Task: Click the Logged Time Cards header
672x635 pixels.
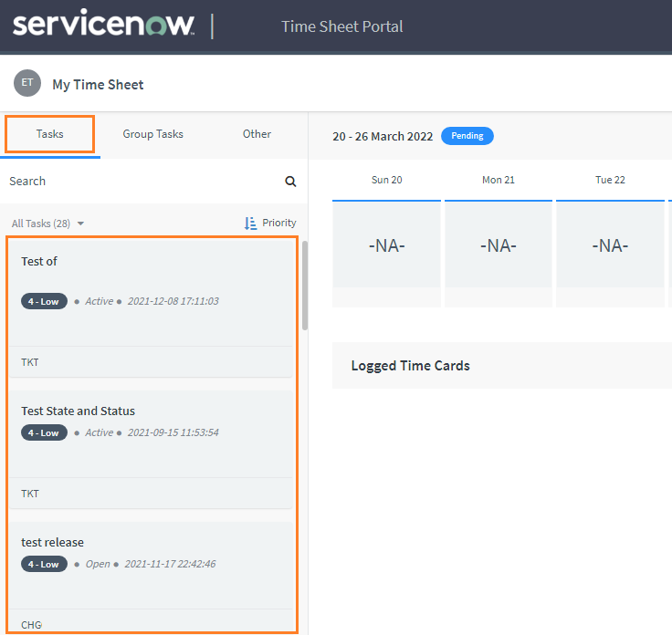Action: tap(410, 366)
